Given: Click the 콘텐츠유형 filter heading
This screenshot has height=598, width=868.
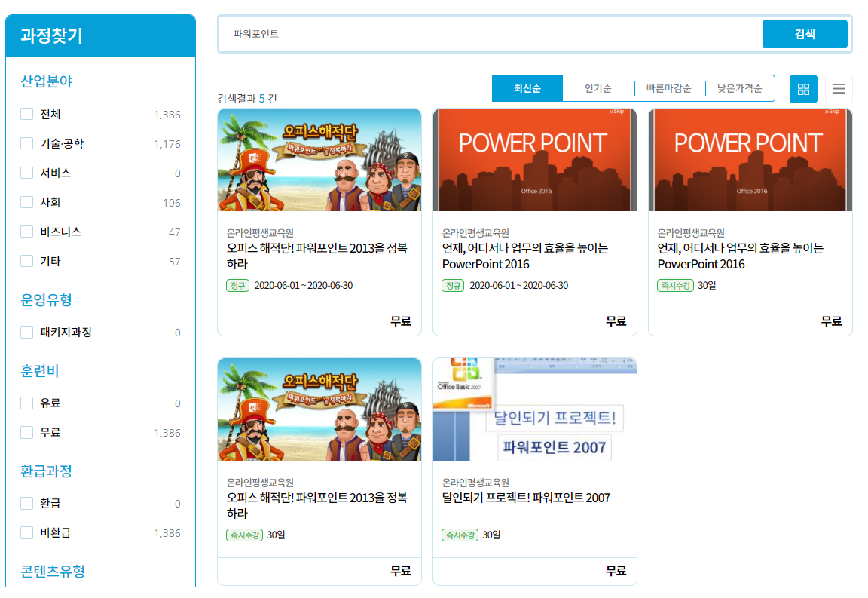Looking at the screenshot, I should coord(53,572).
